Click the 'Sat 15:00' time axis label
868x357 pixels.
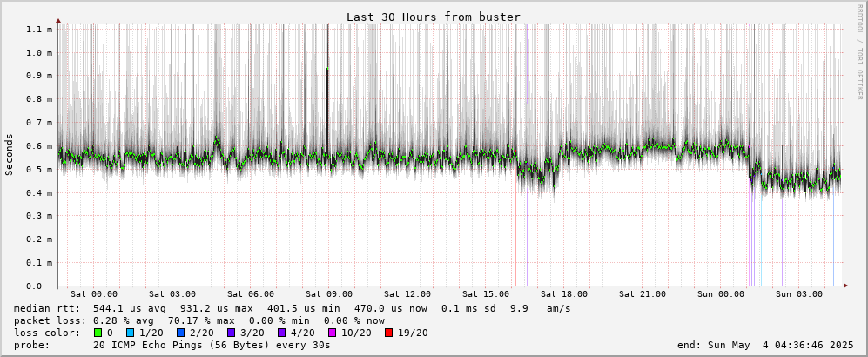(x=486, y=294)
